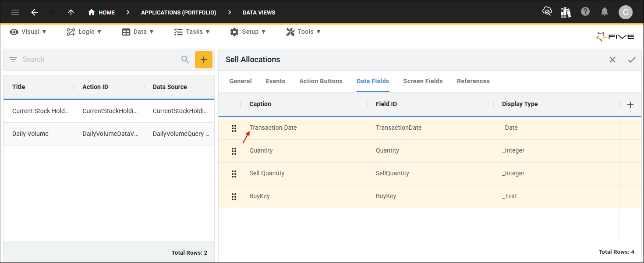
Task: Switch to the References tab
Action: click(x=474, y=81)
